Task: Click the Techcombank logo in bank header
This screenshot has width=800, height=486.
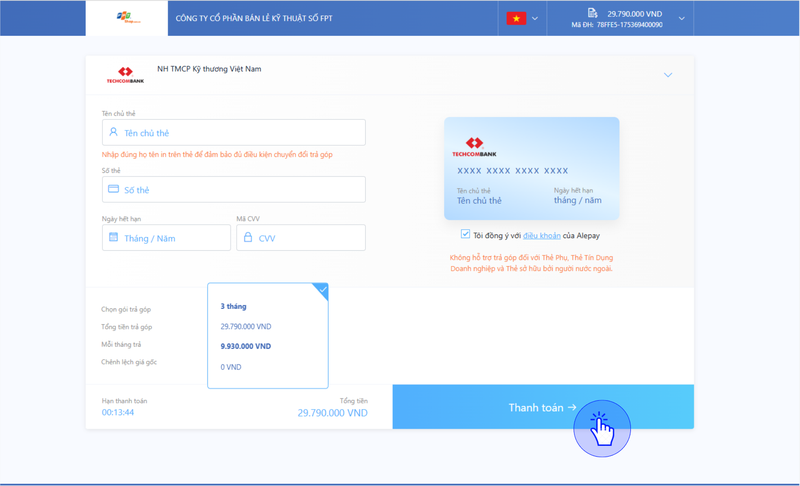Action: tap(125, 74)
